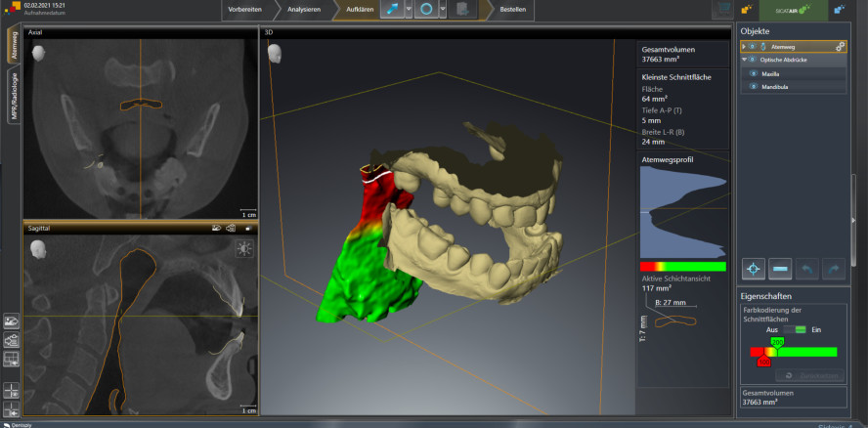The image size is (868, 428).
Task: Click the brightness contrast icon in Sagittal view
Action: pyautogui.click(x=243, y=248)
